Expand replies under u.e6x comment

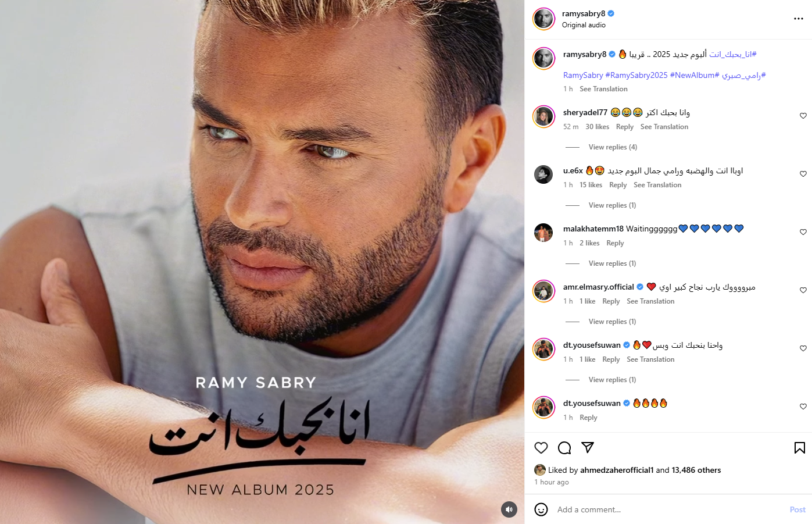pyautogui.click(x=612, y=205)
